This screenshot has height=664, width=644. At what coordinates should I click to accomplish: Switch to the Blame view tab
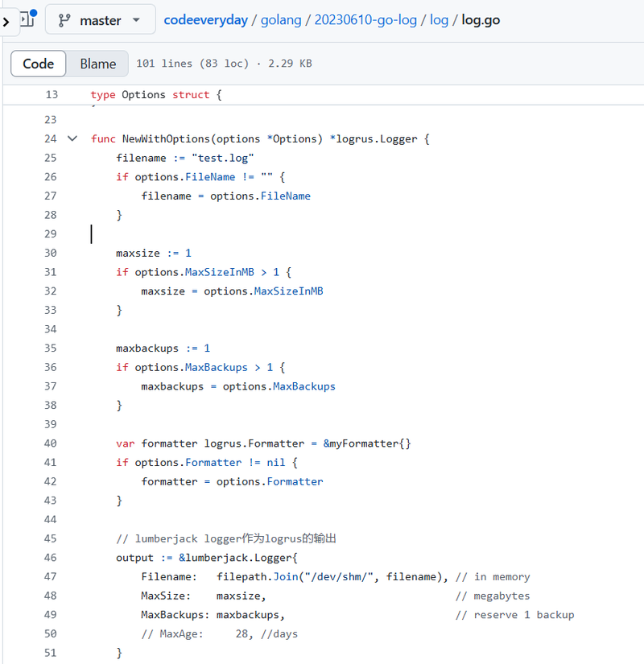(x=98, y=64)
